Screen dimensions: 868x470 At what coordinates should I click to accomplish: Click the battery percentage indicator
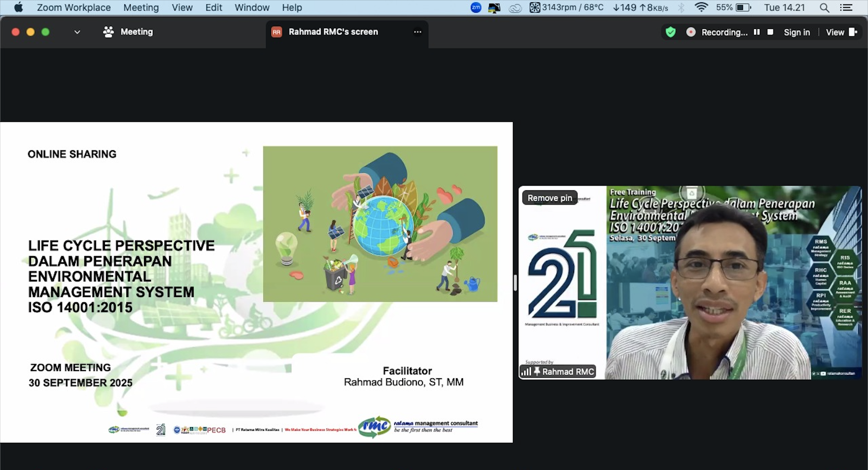pyautogui.click(x=725, y=8)
